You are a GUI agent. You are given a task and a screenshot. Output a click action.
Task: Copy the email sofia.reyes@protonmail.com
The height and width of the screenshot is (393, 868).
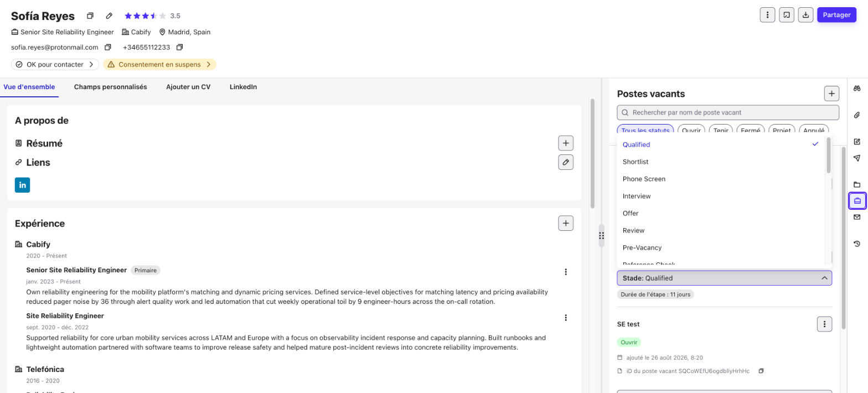[x=108, y=47]
